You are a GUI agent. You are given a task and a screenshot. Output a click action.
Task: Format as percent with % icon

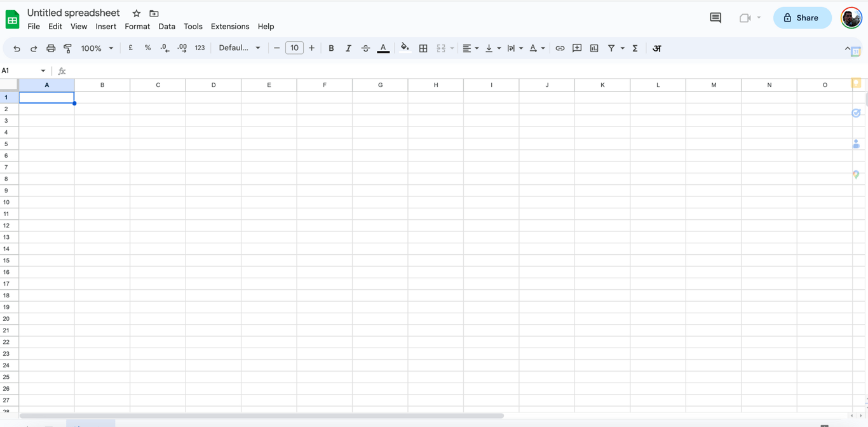(147, 48)
